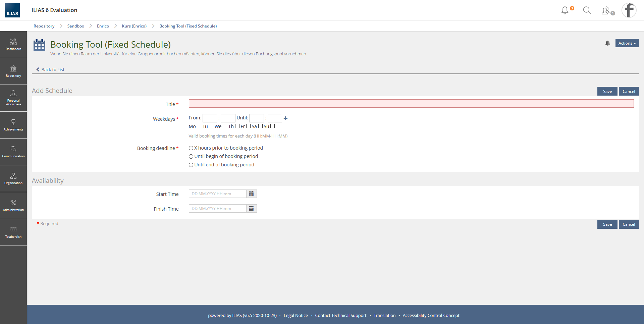Open Dashboard in the sidebar
644x324 pixels.
13,45
